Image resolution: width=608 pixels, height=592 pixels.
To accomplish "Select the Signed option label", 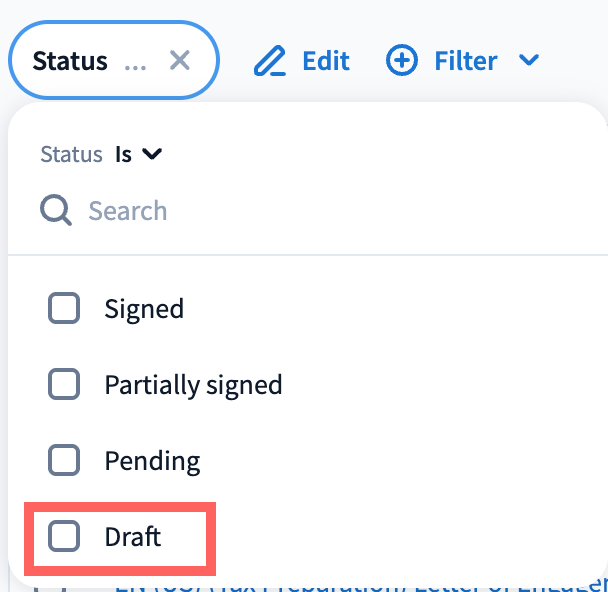I will pyautogui.click(x=144, y=309).
